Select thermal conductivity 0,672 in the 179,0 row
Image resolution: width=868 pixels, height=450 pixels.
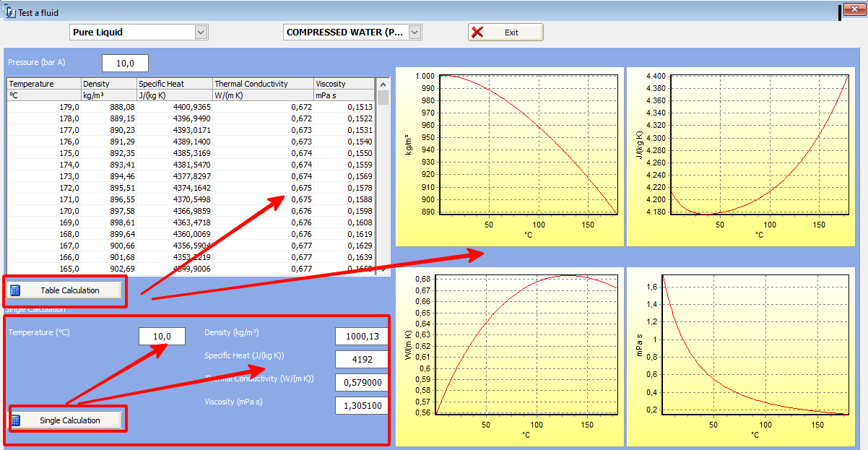coord(263,107)
